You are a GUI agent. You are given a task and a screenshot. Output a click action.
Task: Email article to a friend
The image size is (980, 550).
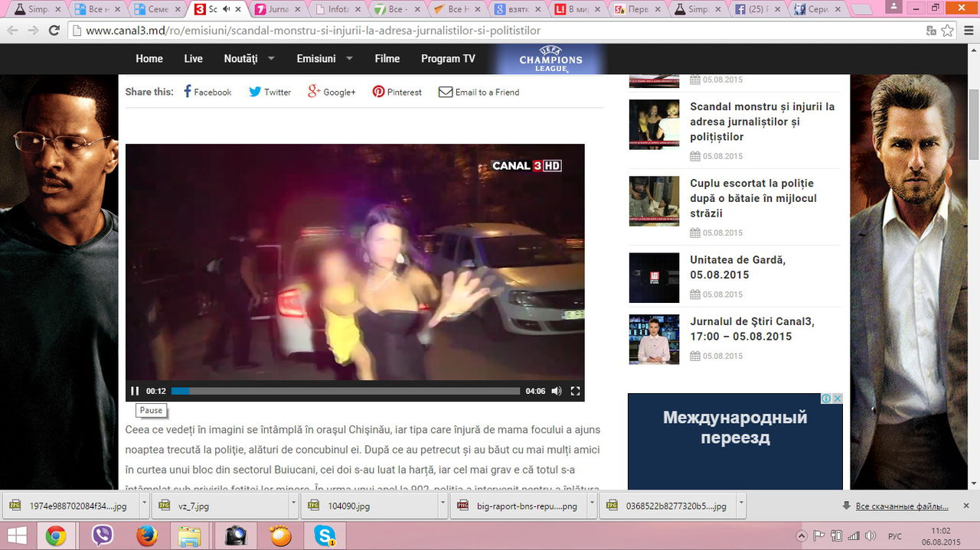(x=479, y=92)
